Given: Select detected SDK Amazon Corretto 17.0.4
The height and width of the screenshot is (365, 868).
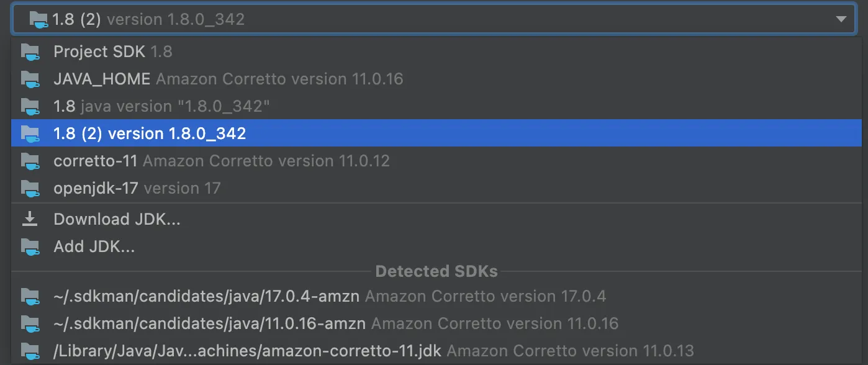Looking at the screenshot, I should (x=329, y=296).
